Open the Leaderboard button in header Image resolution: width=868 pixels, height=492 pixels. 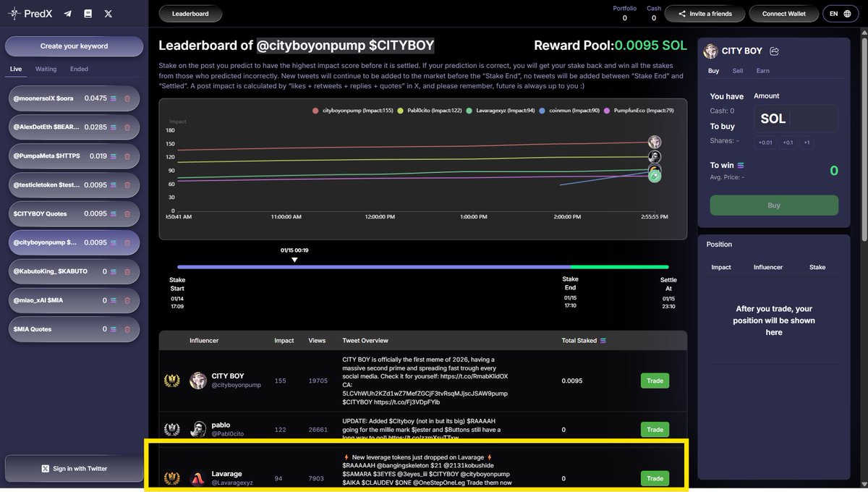tap(191, 14)
